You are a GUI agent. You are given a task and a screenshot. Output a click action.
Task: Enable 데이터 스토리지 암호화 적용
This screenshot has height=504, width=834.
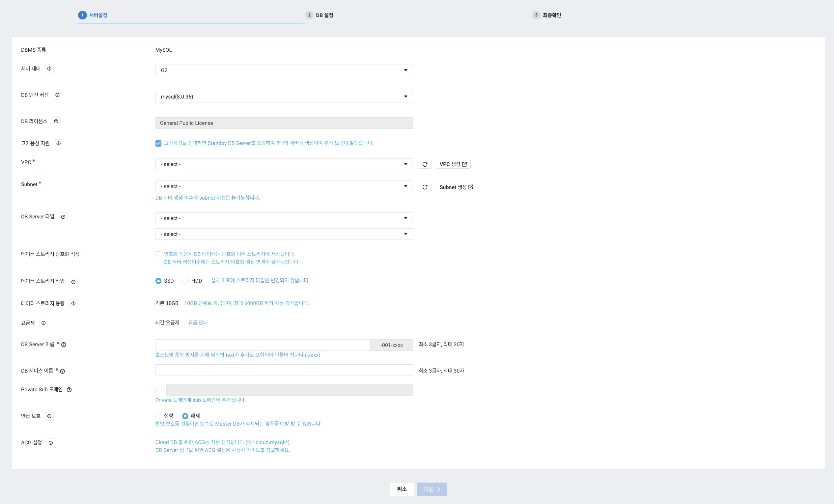158,254
